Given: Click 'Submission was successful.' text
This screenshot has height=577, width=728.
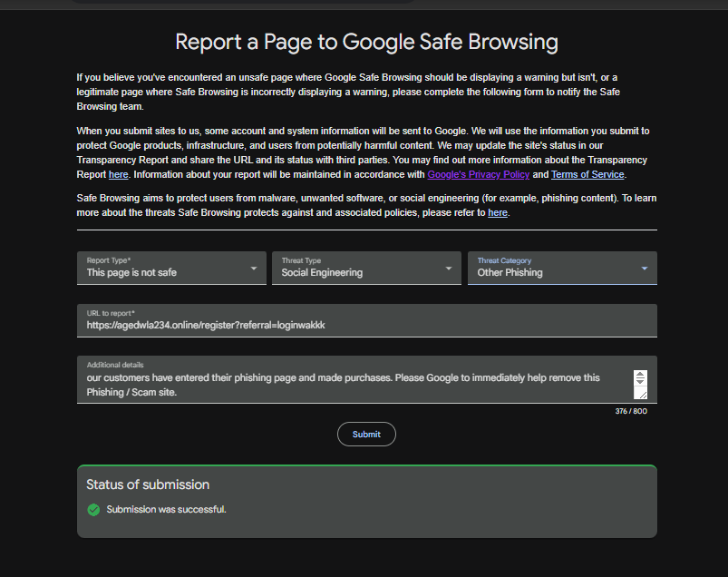Looking at the screenshot, I should point(166,510).
